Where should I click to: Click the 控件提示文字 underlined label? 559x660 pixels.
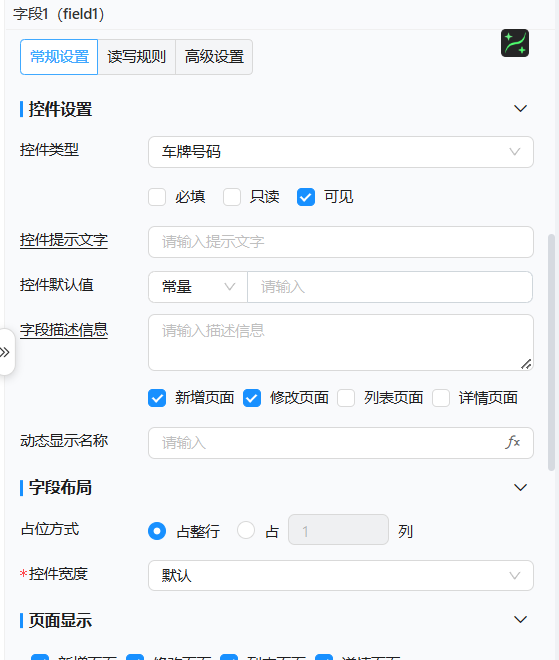[x=64, y=240]
